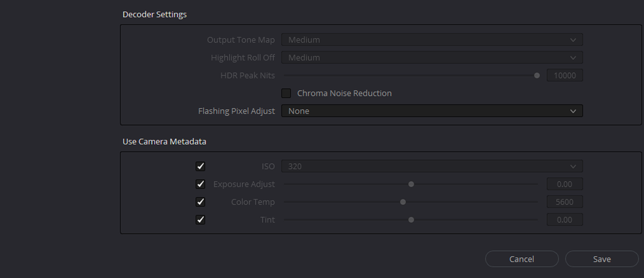Uncheck the Tint metadata checkbox
This screenshot has width=644, height=278.
tap(200, 220)
